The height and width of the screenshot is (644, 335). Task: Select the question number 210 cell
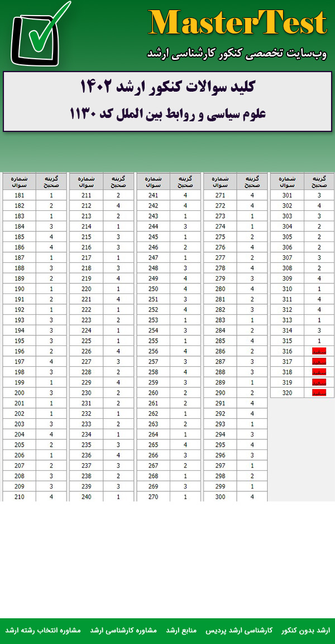[x=19, y=496]
